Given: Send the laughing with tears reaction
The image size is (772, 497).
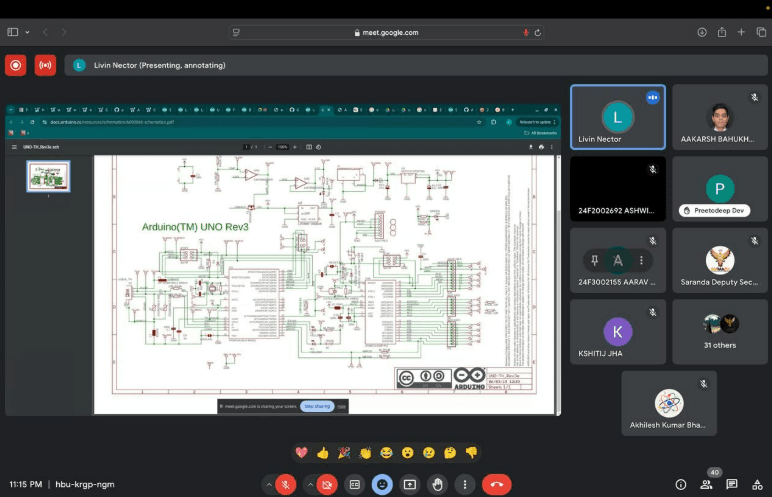Looking at the screenshot, I should (386, 452).
